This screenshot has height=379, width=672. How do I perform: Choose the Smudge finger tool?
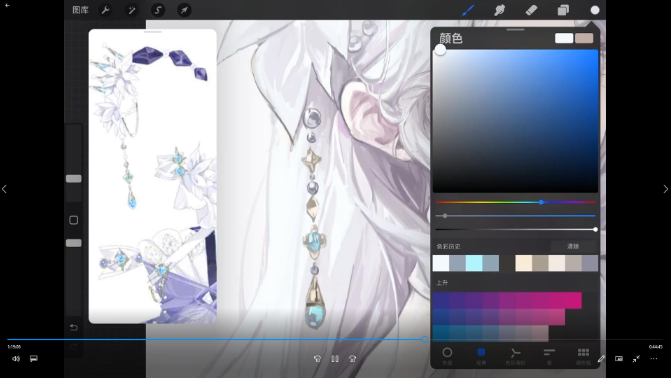[x=500, y=10]
